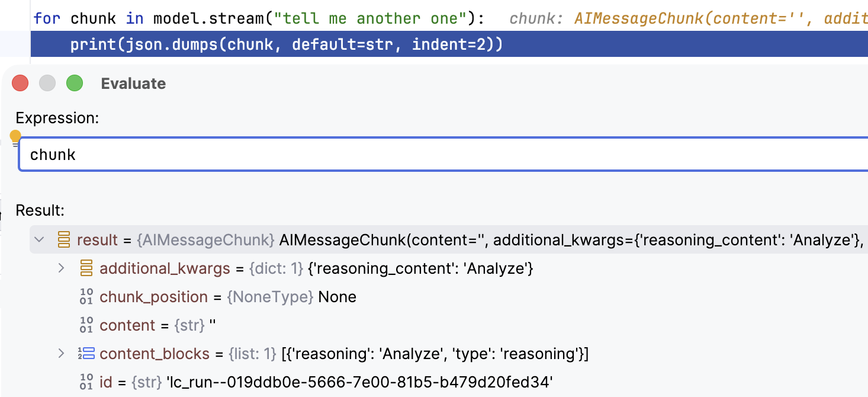Select the additional_kwargs reasoning_content value text
Image resolution: width=868 pixels, height=397 pixels.
420,268
